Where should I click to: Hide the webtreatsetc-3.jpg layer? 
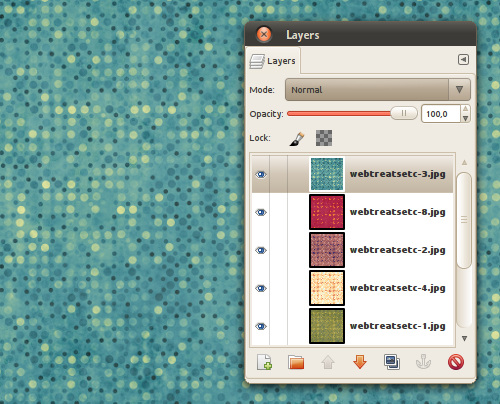click(261, 174)
